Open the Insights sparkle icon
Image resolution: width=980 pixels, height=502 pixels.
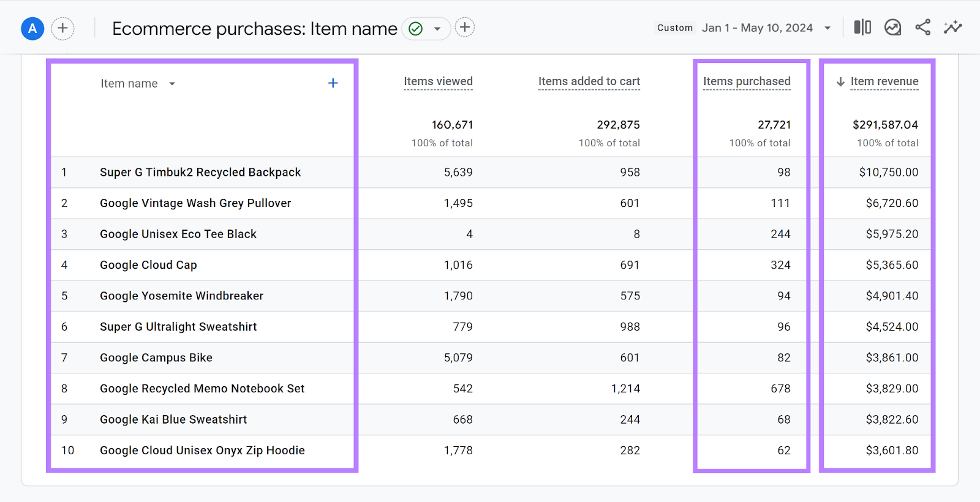click(952, 27)
